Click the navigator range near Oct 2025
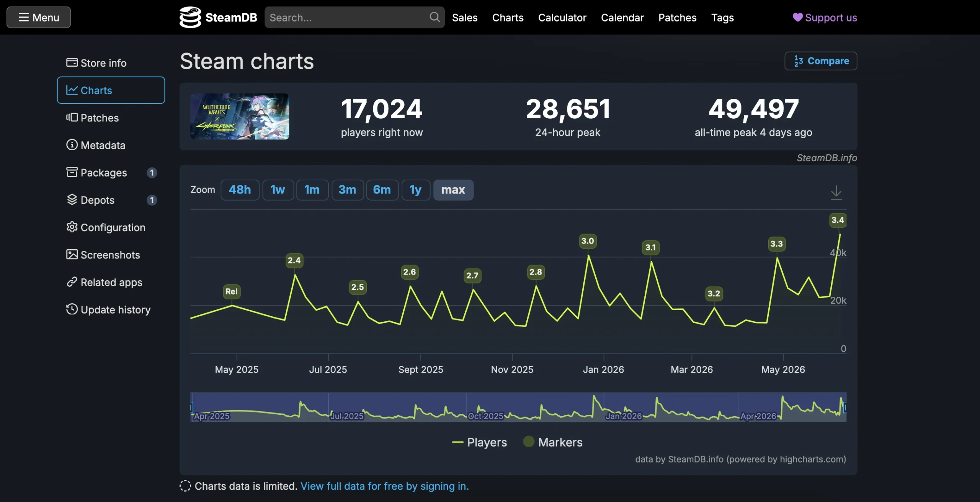 pyautogui.click(x=485, y=416)
